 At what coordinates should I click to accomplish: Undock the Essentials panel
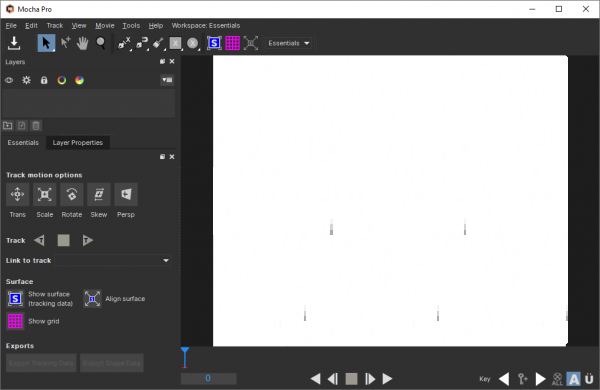(x=162, y=157)
